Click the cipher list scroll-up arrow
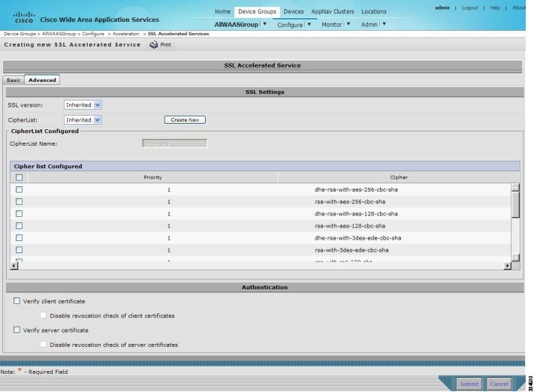 click(x=515, y=187)
